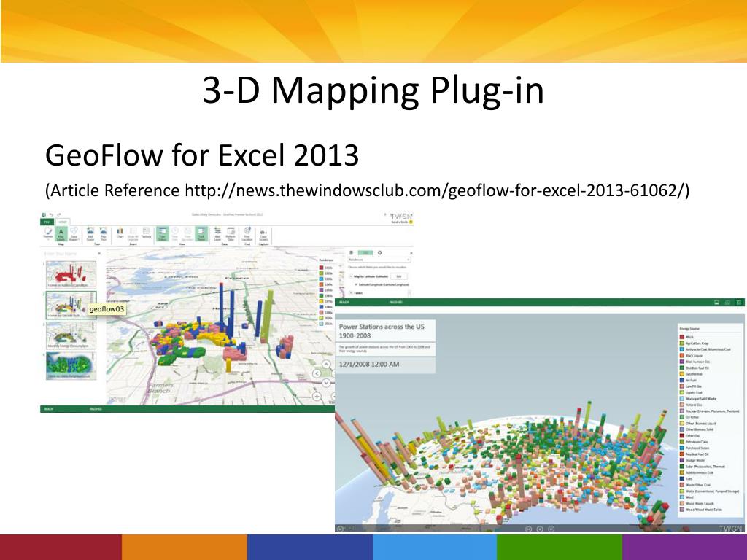
Task: Select the second tour scene thumbnail
Action: [x=71, y=305]
